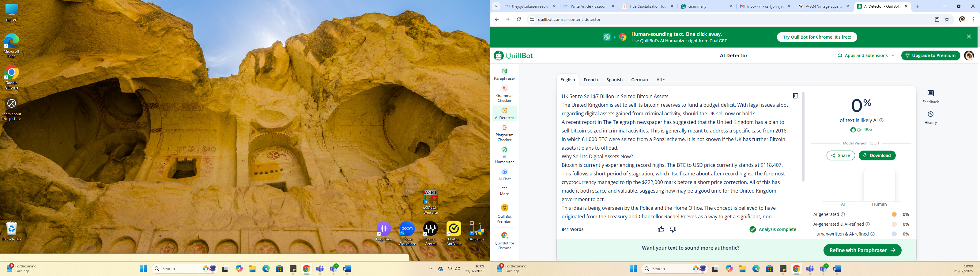Open ASIO4ALL Web Site desktop shortcut
Viewport: 980px width, 276px height.
pyautogui.click(x=430, y=202)
